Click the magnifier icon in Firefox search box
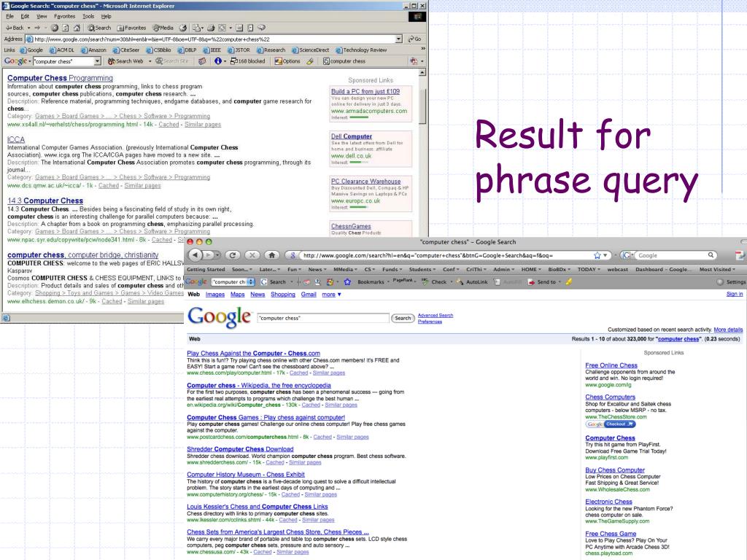 click(x=711, y=255)
